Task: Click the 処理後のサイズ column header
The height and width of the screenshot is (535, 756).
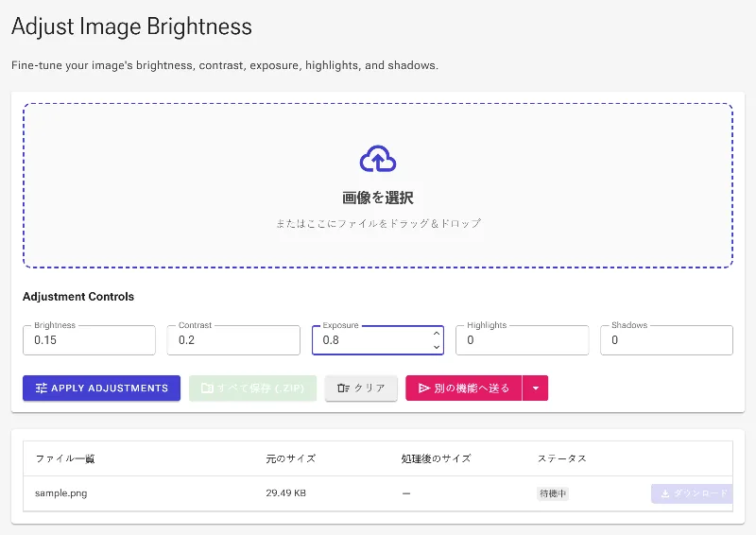Action: tap(436, 458)
